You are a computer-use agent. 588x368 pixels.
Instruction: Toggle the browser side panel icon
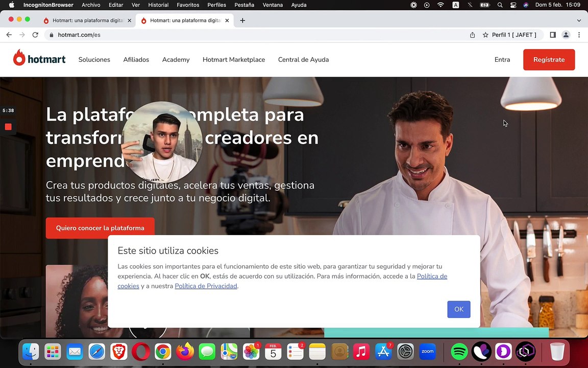tap(553, 35)
